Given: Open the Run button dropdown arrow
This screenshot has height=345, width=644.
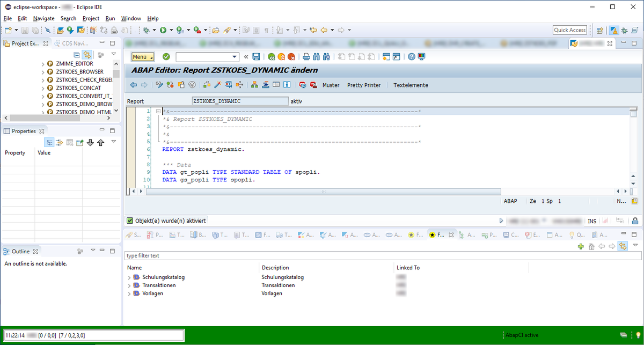Looking at the screenshot, I should [x=171, y=30].
